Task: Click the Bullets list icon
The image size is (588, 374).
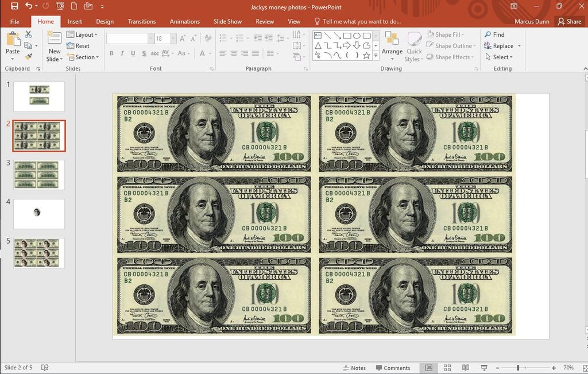Action: [223, 38]
